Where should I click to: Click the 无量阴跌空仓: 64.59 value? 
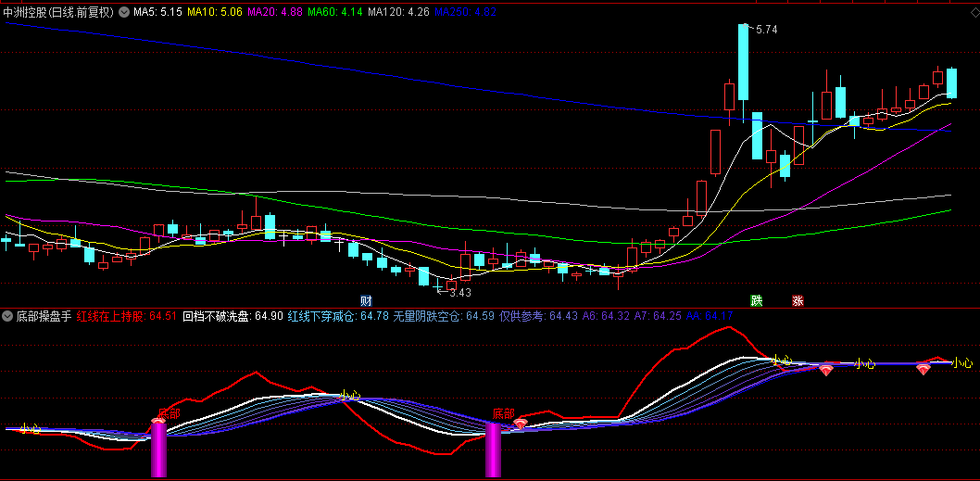point(444,316)
